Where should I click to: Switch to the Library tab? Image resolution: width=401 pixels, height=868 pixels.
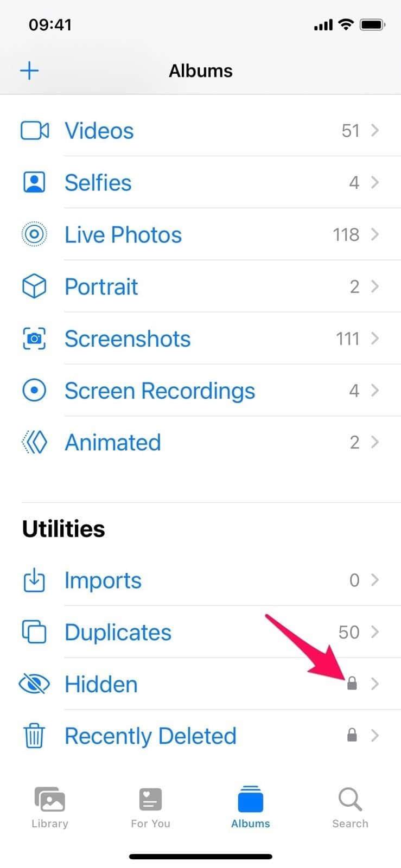click(x=49, y=808)
